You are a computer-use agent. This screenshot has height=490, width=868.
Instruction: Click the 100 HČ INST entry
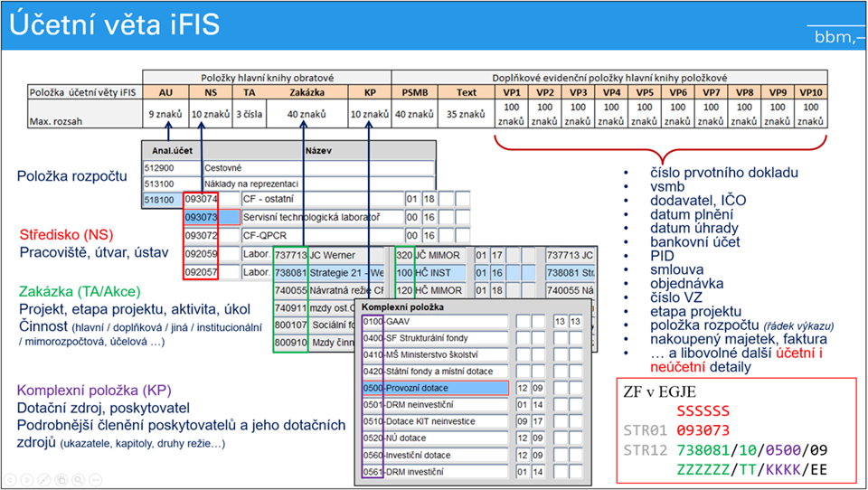point(429,272)
